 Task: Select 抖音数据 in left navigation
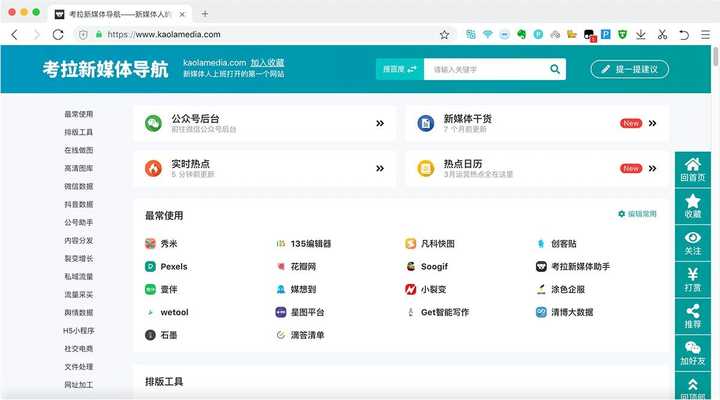[79, 204]
